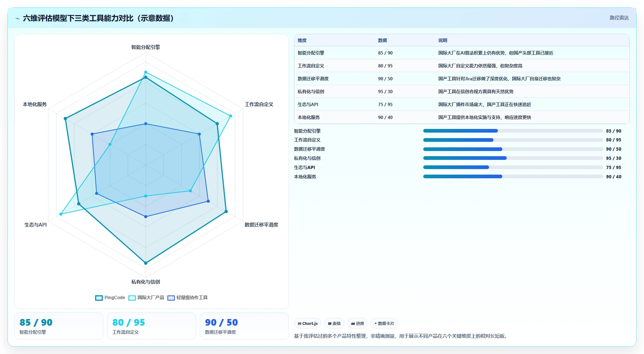Screen dimensions: 644x354
Task: Click the 生态与API radar axis label
Action: point(36,225)
